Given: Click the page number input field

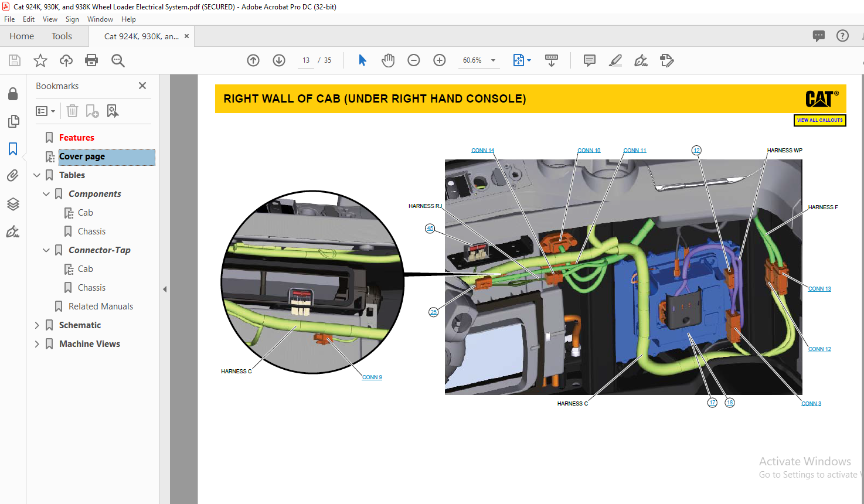Looking at the screenshot, I should coord(306,60).
